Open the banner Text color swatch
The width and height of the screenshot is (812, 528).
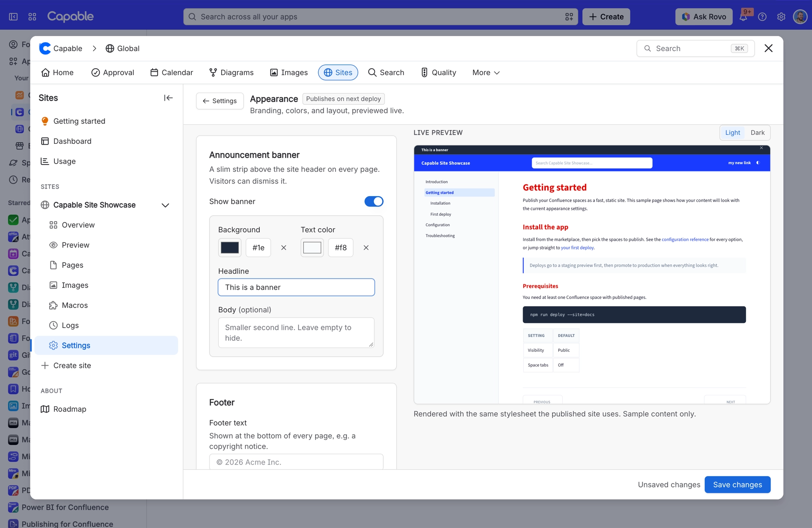coord(312,248)
